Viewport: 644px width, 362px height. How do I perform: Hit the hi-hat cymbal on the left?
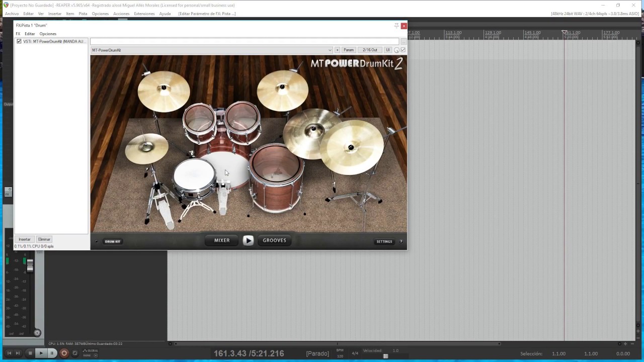pos(146,148)
